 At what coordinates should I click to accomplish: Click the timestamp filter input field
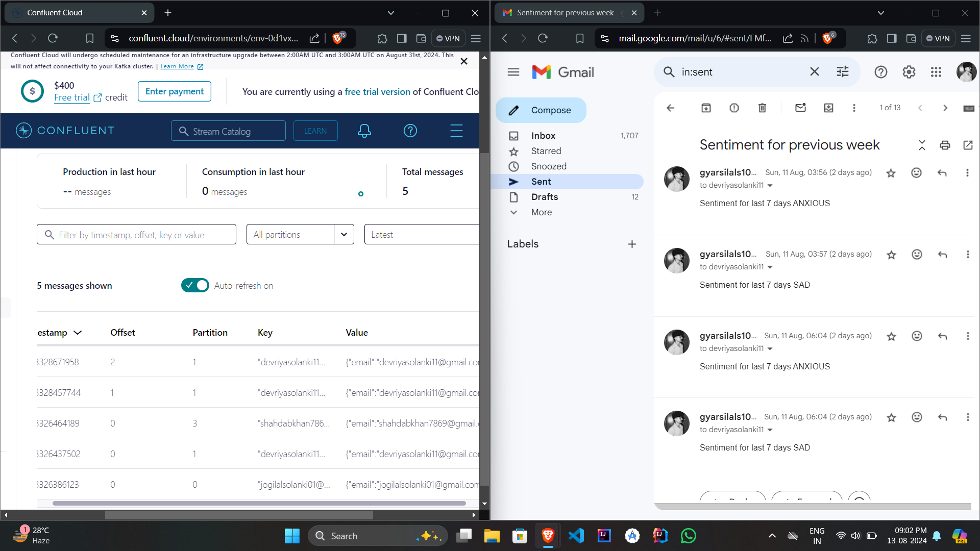(x=136, y=234)
